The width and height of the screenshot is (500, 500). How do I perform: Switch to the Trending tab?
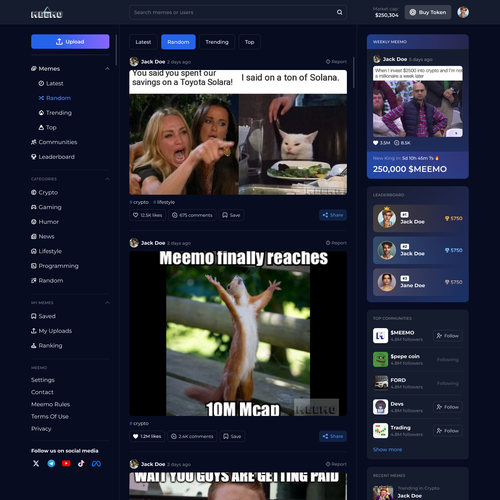pyautogui.click(x=217, y=42)
